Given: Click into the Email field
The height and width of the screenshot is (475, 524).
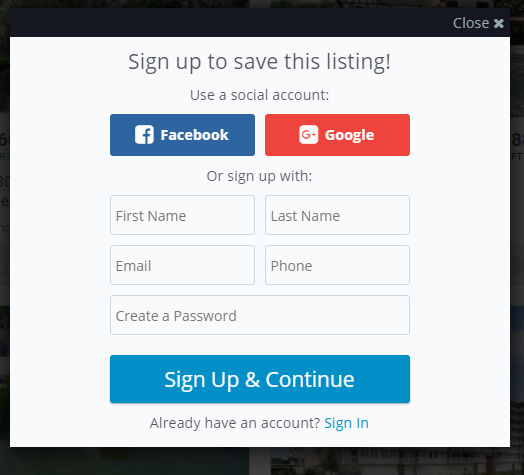Looking at the screenshot, I should point(182,265).
